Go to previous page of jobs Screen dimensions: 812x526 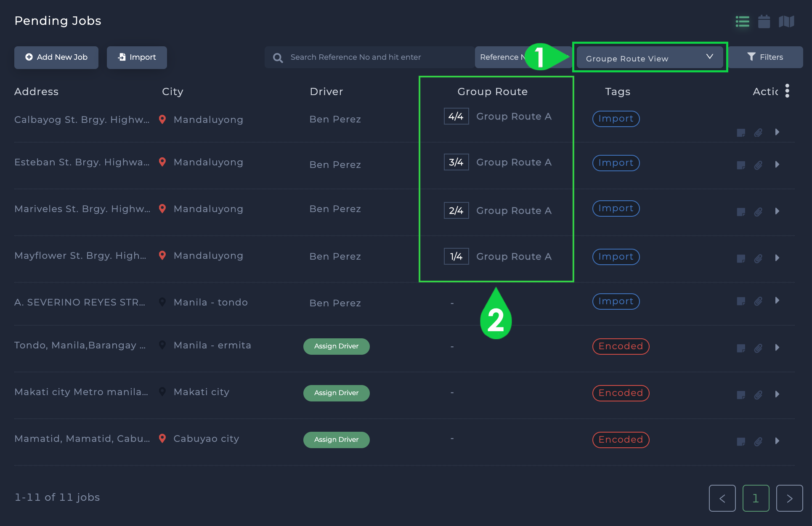pos(722,498)
